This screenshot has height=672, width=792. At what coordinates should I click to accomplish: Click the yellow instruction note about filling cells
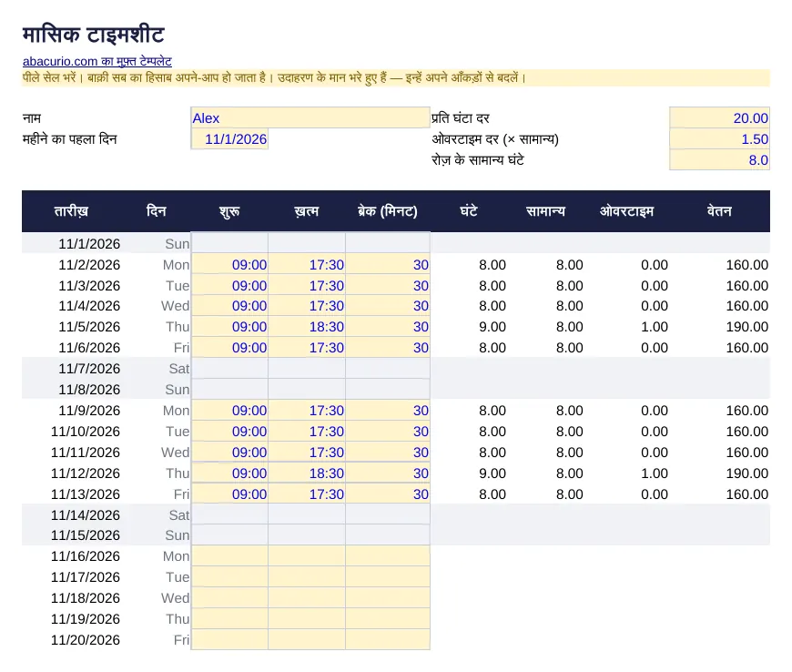pyautogui.click(x=395, y=77)
